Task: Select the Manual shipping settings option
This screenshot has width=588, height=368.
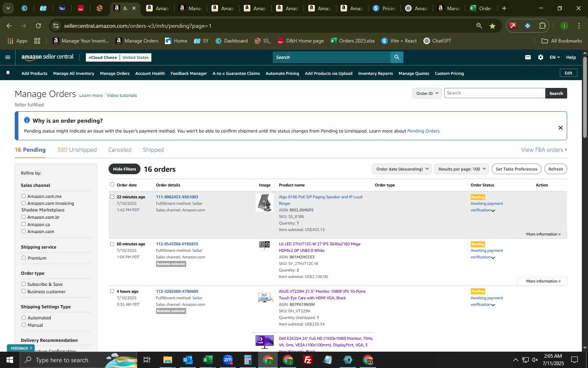Action: click(x=24, y=325)
